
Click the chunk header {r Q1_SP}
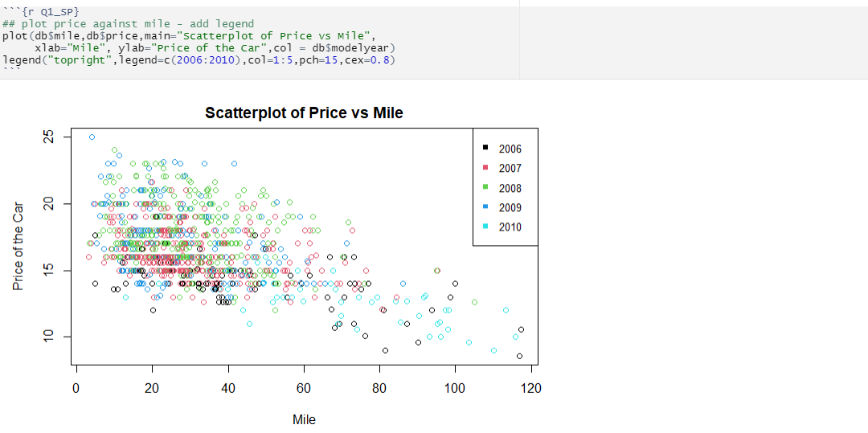click(41, 11)
